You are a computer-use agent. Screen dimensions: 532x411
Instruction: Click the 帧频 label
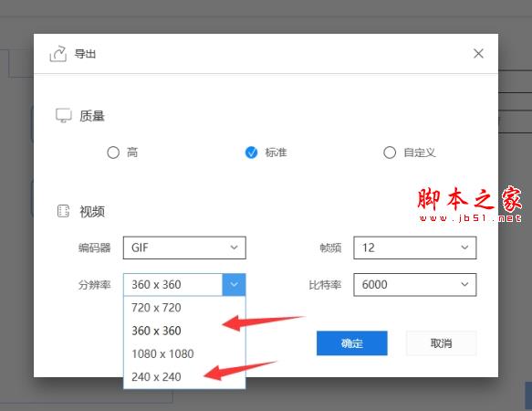click(330, 248)
